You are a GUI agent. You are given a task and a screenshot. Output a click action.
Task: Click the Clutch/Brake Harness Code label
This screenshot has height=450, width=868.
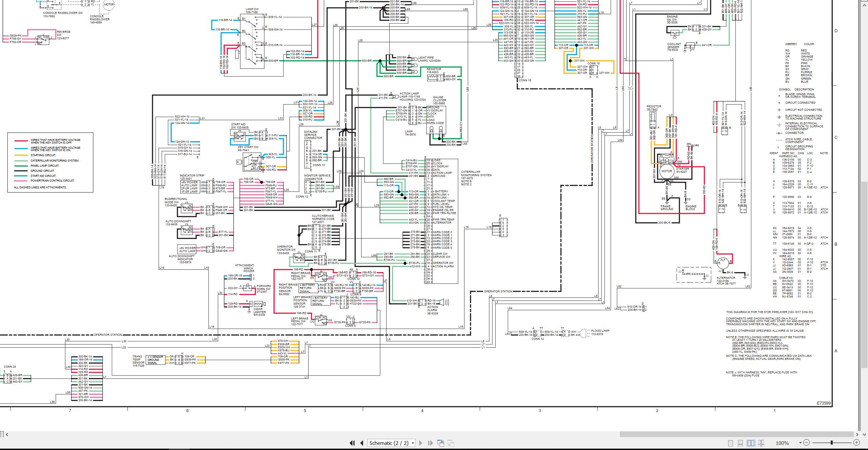coord(323,219)
